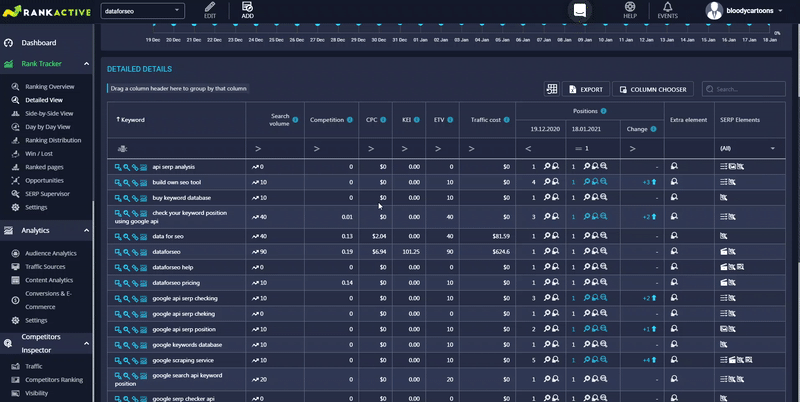Screen dimensions: 800x402
Task: Open SERP Elements (All) filter dropdown
Action: 748,148
